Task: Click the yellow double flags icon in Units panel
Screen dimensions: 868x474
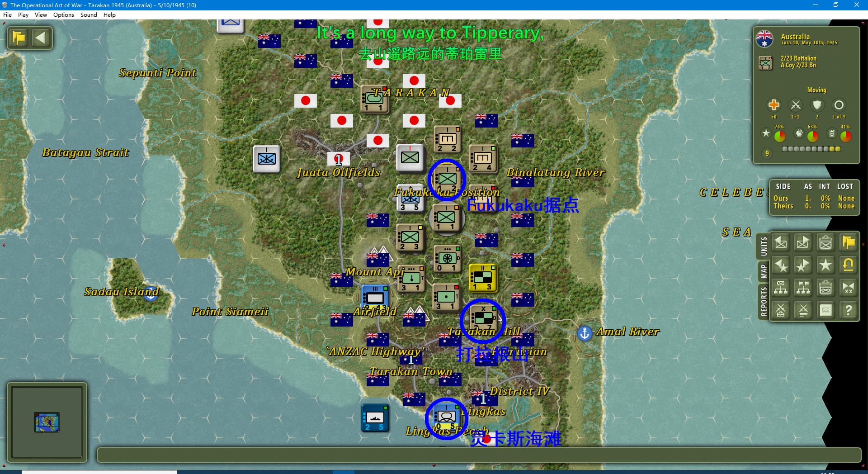Action: coord(848,243)
